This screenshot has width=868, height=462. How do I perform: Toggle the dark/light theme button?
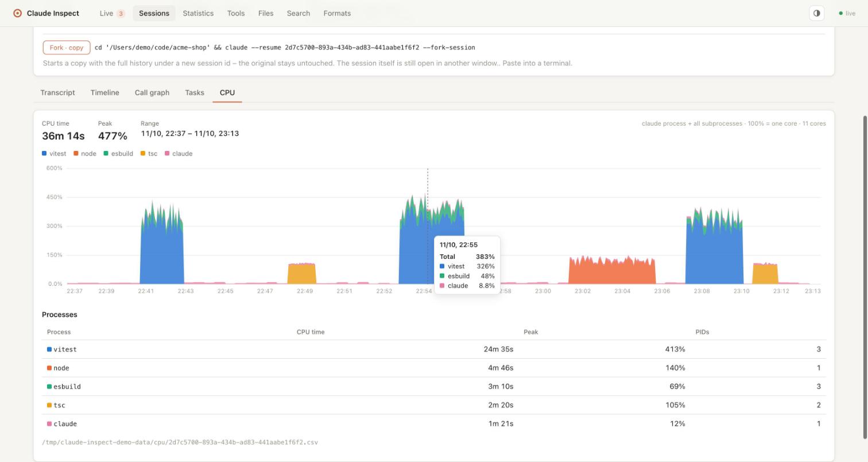[x=816, y=13]
